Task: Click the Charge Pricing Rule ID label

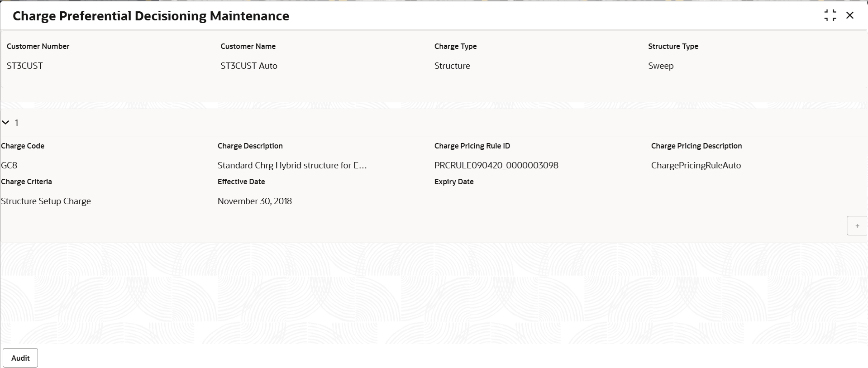Action: point(472,146)
